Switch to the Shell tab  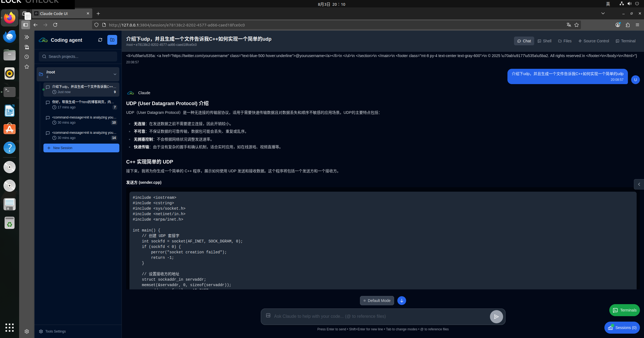point(545,41)
